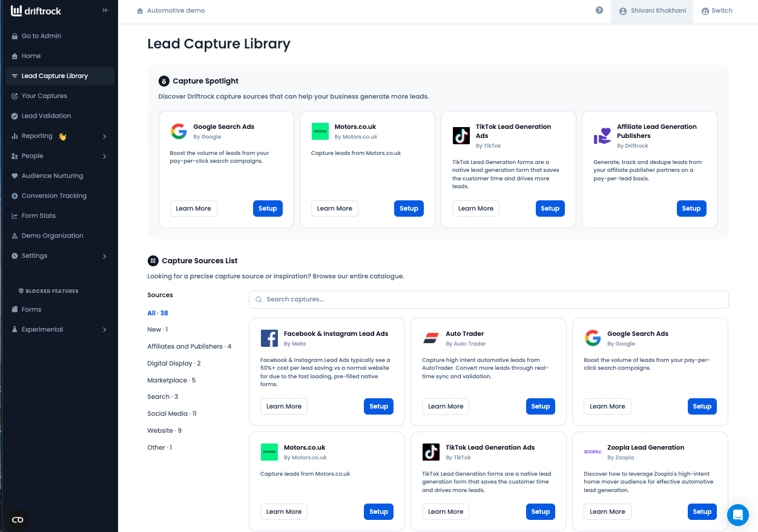Collapse the sidebar with arrow icon
Image resolution: width=758 pixels, height=532 pixels.
[105, 10]
